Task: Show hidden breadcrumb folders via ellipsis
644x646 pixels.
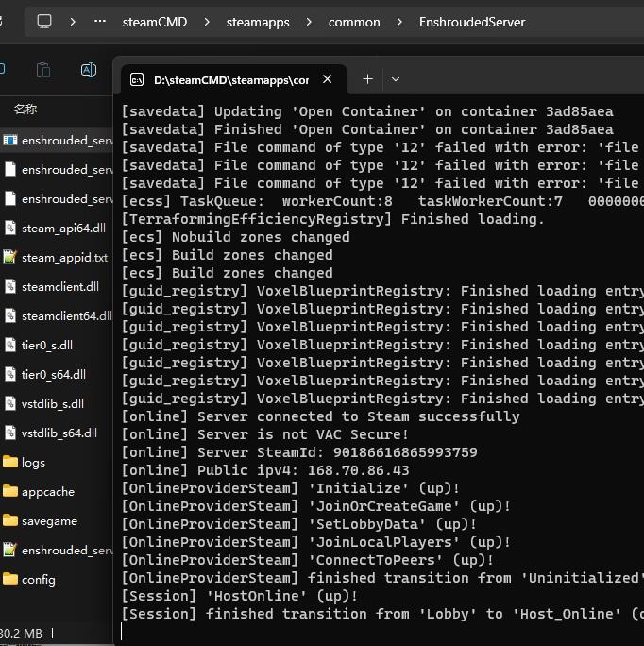Action: point(101,21)
